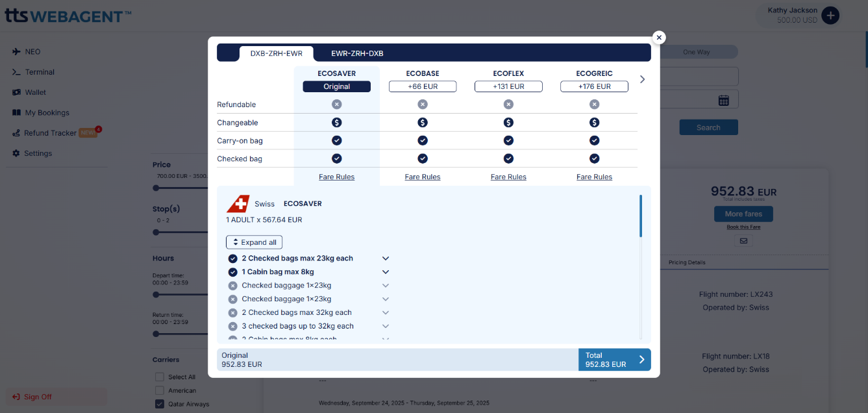Move the Return time slider handle
This screenshot has height=413, width=868.
tap(156, 334)
